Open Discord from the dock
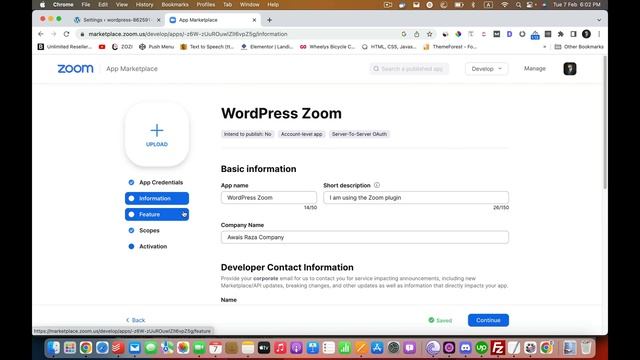Screen dimensions: 640x360 465,348
